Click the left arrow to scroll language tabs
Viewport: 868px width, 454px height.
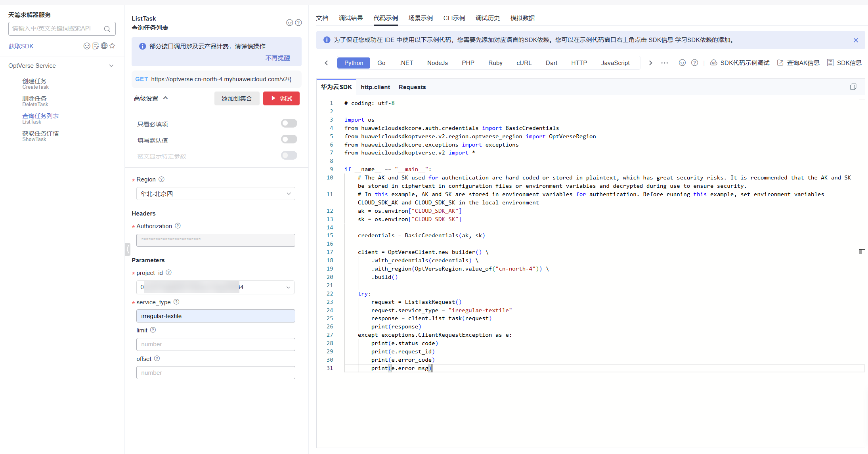click(326, 63)
